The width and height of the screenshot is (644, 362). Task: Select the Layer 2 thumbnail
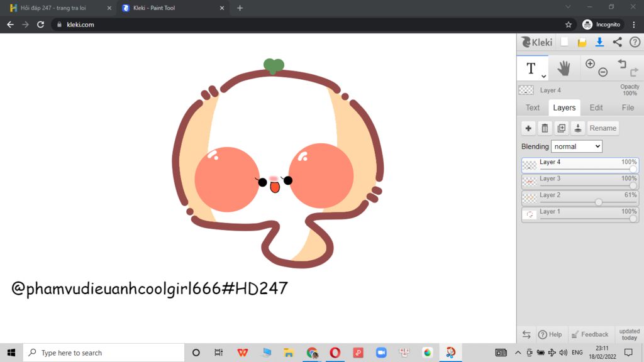[530, 198]
